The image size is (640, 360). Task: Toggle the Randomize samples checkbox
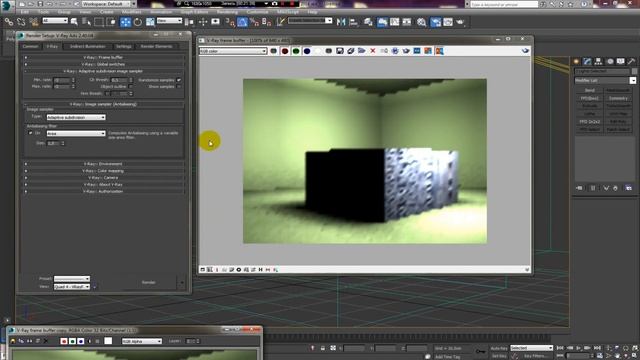pyautogui.click(x=178, y=80)
